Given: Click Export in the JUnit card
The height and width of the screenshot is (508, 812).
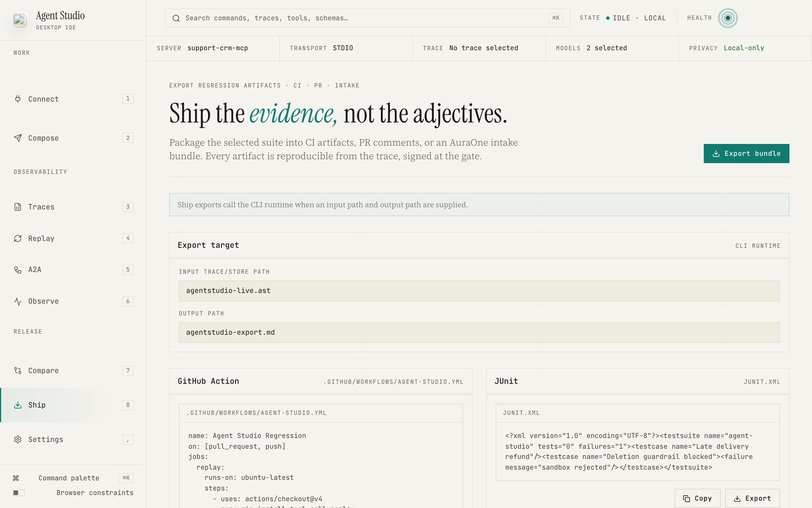Looking at the screenshot, I should click(752, 498).
